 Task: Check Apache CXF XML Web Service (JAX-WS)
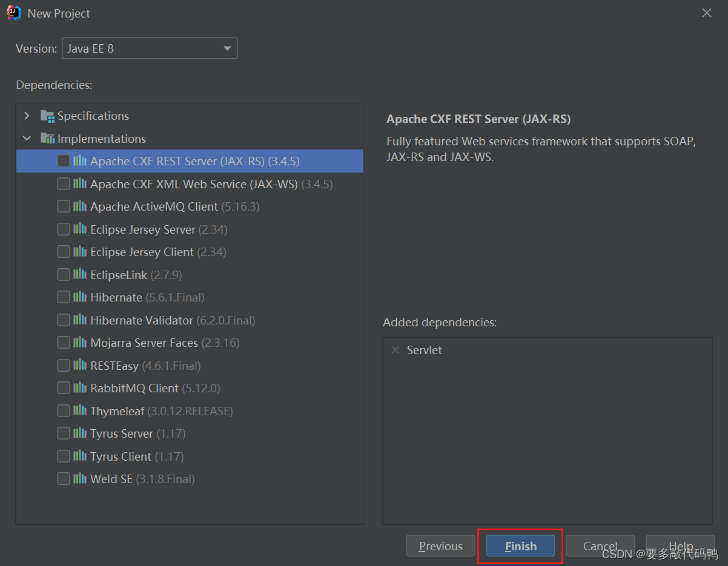pyautogui.click(x=64, y=183)
